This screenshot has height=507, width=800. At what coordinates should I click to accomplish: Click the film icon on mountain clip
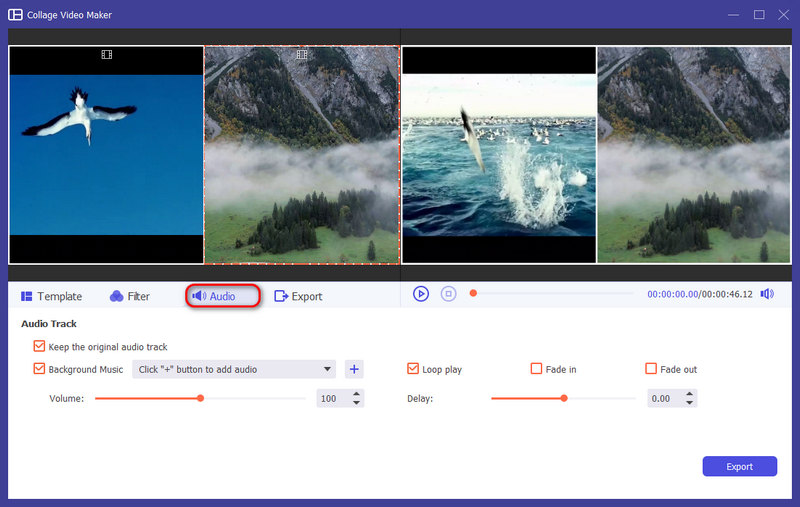click(302, 55)
